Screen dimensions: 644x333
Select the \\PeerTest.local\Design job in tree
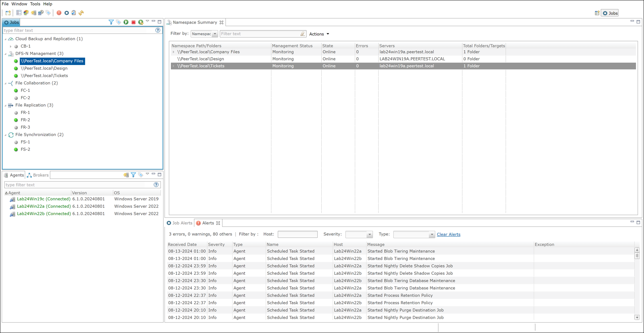click(44, 68)
